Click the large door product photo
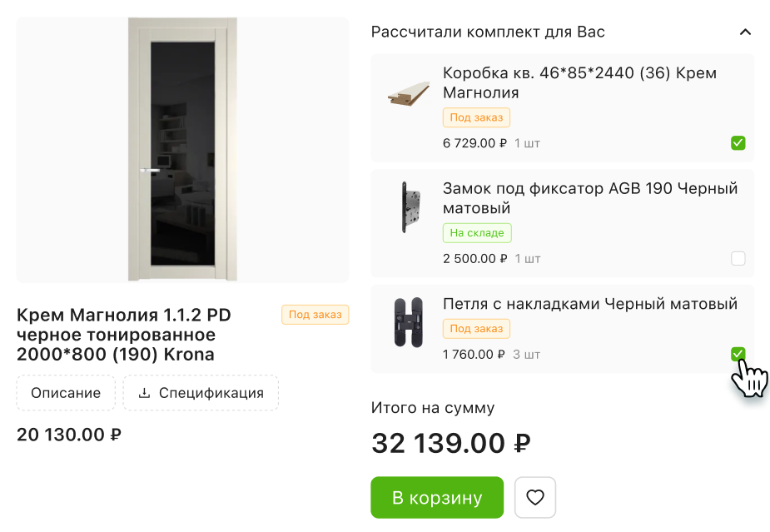The image size is (770, 532). 182,150
